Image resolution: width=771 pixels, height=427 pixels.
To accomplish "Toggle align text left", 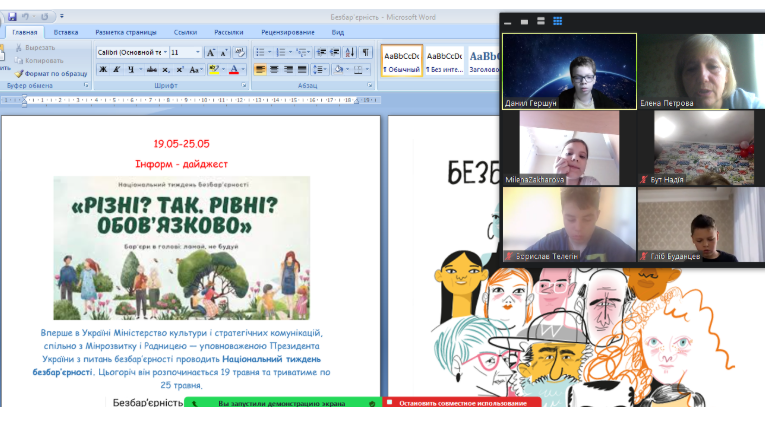I will (x=260, y=70).
